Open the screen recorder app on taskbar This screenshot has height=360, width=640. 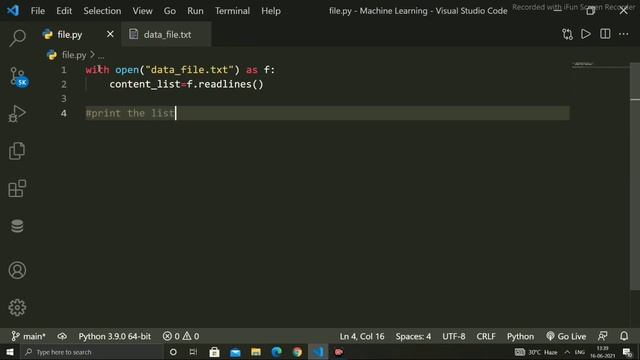point(339,352)
